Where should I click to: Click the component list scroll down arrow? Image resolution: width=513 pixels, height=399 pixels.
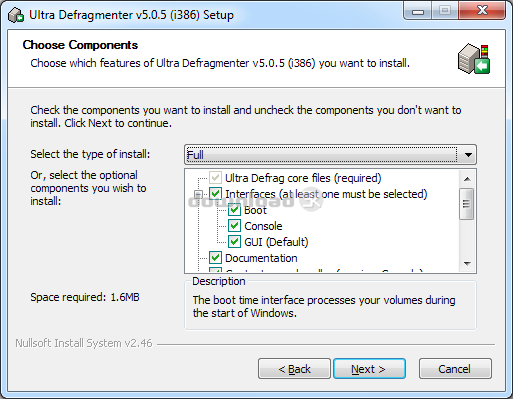[467, 264]
